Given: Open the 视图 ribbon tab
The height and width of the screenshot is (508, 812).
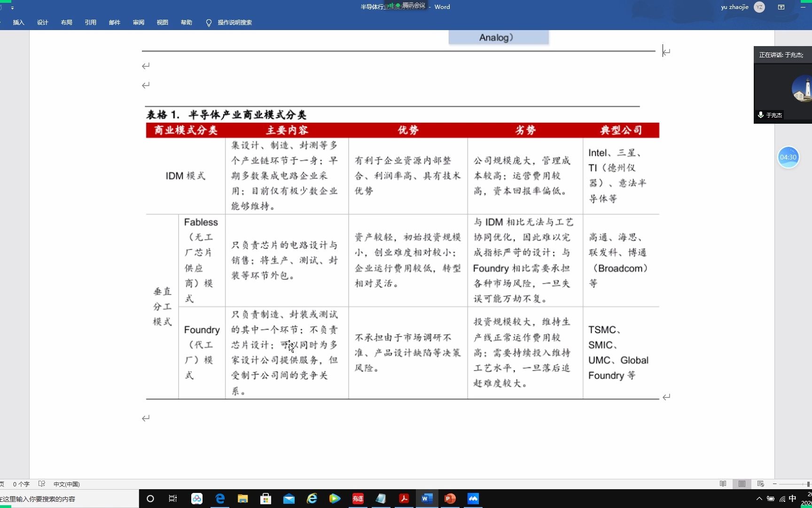Looking at the screenshot, I should tap(162, 22).
